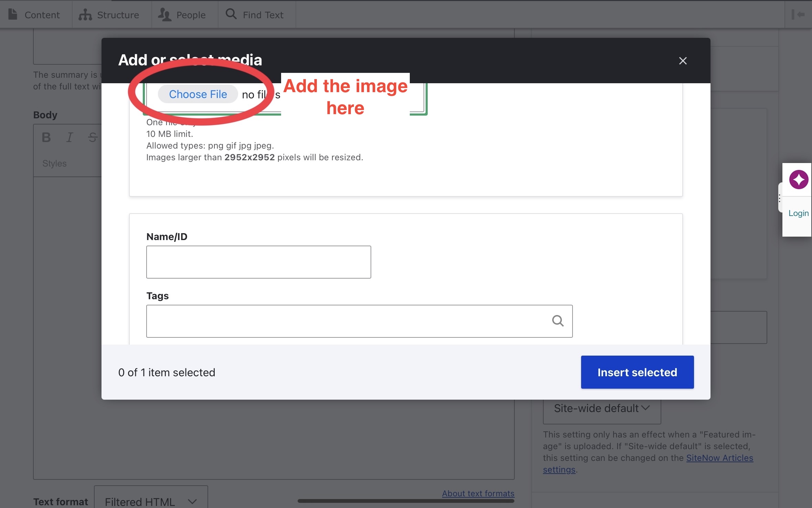
Task: Click the search icon in the Tags field
Action: [x=558, y=321]
